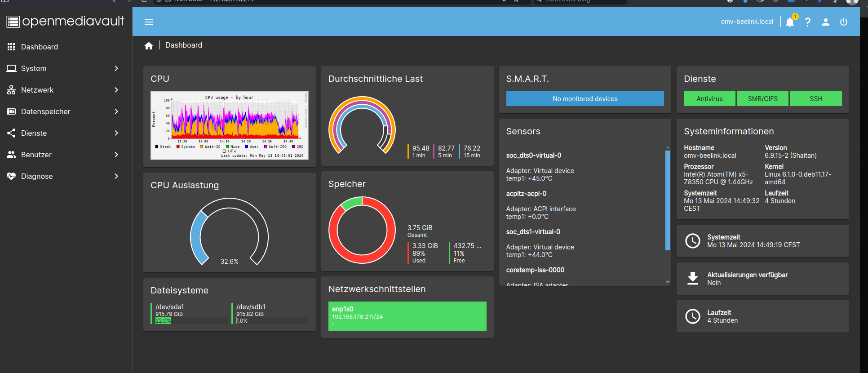
Task: Expand the Netzwerk menu chevron
Action: 116,90
